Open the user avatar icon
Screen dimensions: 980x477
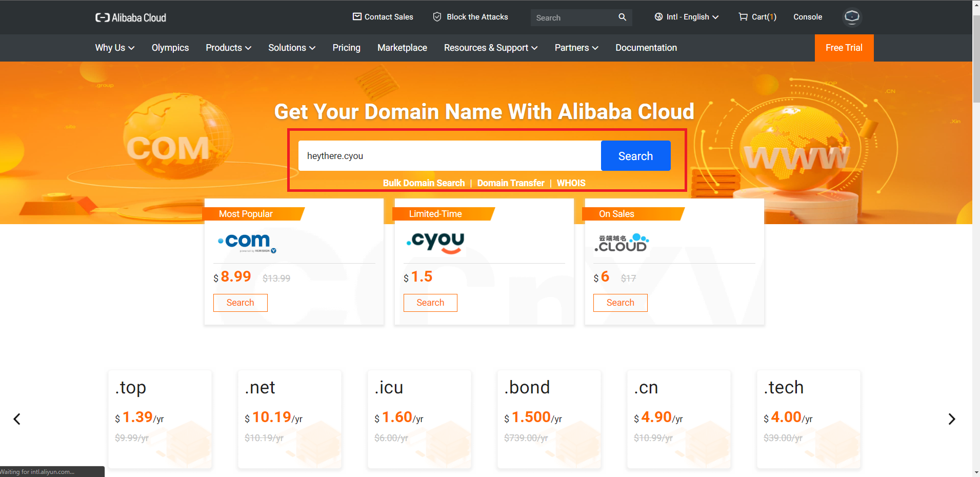852,17
